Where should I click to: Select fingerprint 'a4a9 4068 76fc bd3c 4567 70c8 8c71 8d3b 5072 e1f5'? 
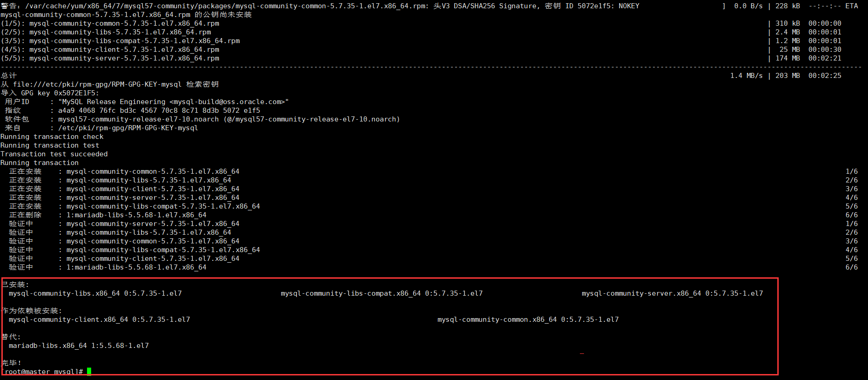click(159, 110)
